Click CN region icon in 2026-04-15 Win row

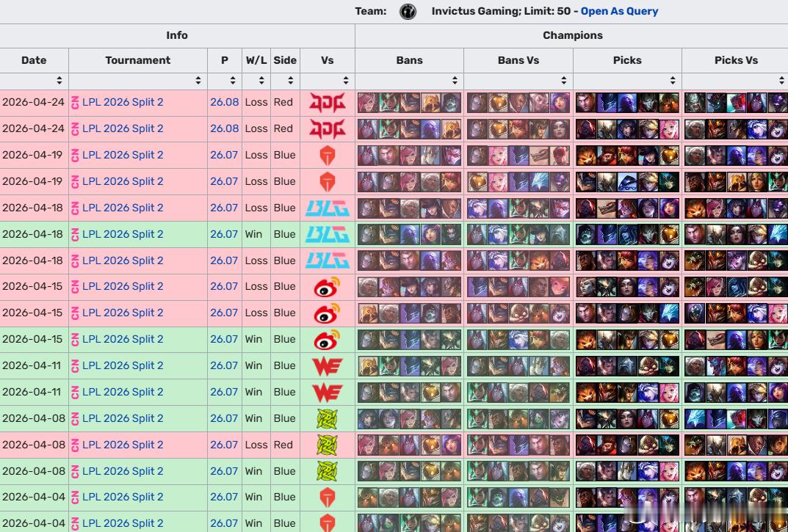(x=76, y=340)
